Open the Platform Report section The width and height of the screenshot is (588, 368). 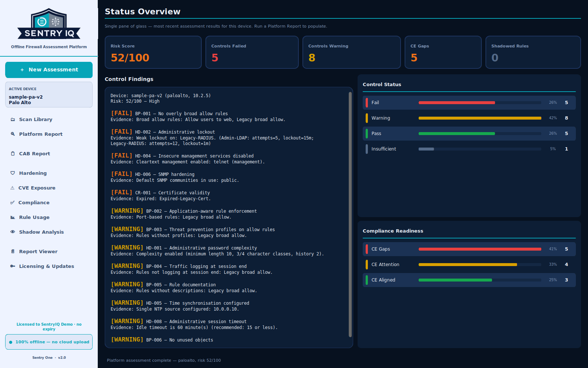point(49,134)
